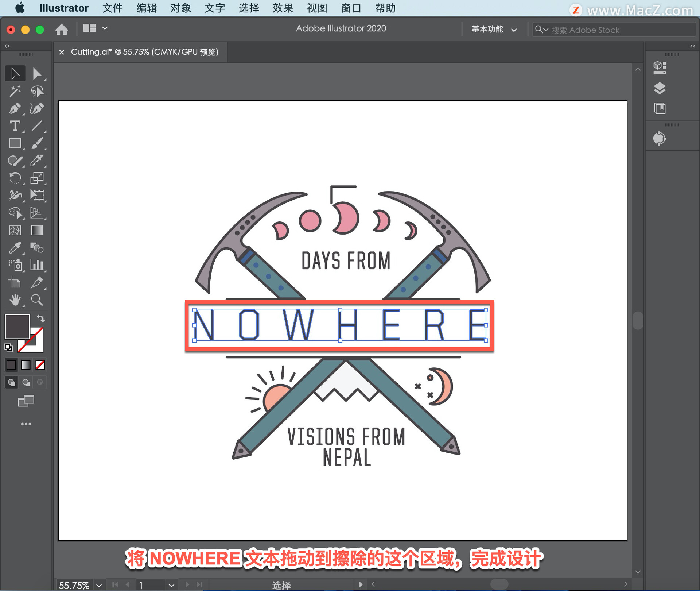Screen dimensions: 700x591
Task: Open the Layers panel icon
Action: click(x=659, y=88)
